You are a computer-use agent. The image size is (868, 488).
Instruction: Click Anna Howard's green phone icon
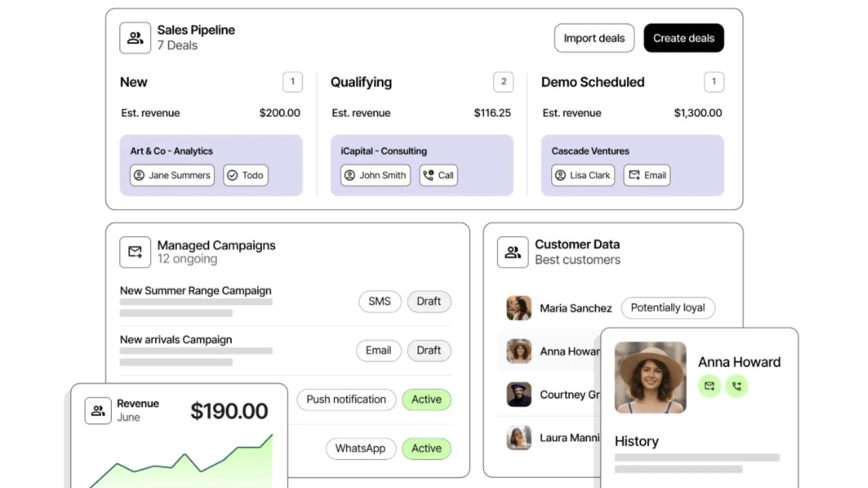click(737, 386)
